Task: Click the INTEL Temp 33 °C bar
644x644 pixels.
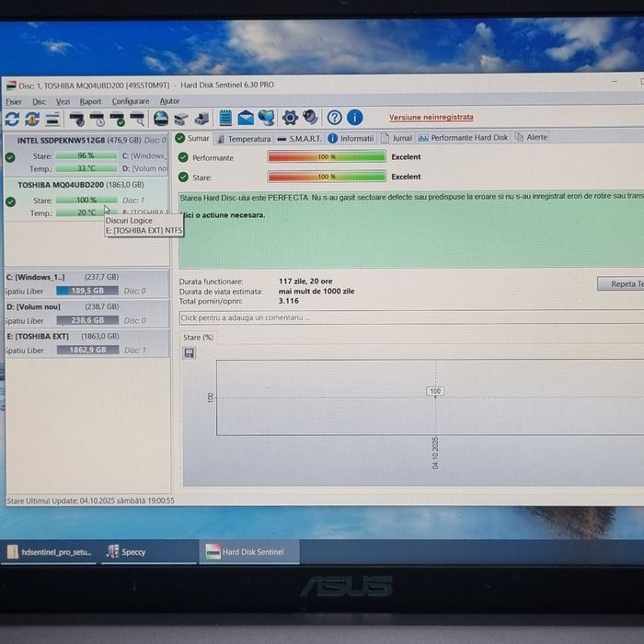Action: (x=86, y=168)
